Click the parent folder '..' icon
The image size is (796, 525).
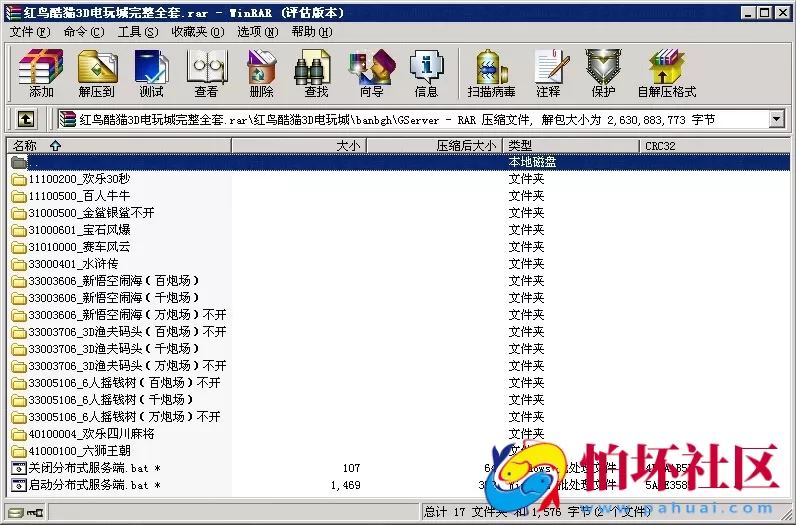(x=19, y=162)
